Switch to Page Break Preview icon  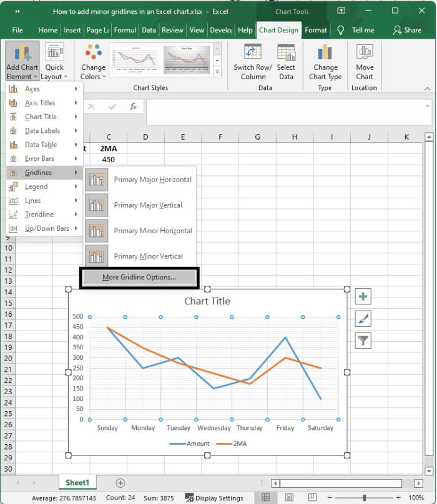(312, 497)
